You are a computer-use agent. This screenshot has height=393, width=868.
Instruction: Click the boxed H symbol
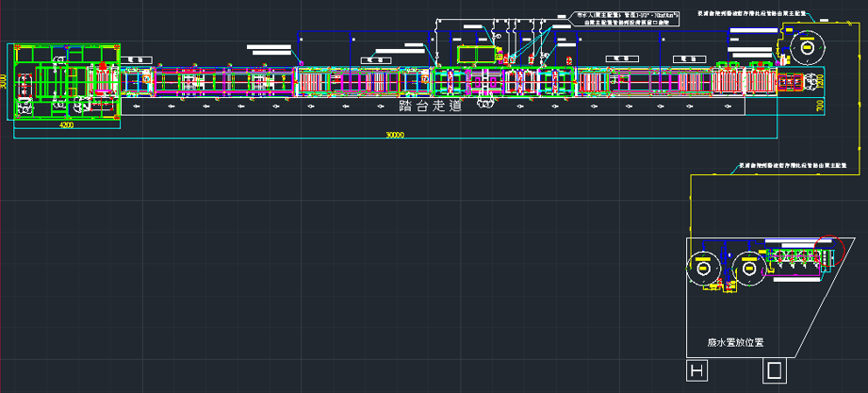point(697,371)
